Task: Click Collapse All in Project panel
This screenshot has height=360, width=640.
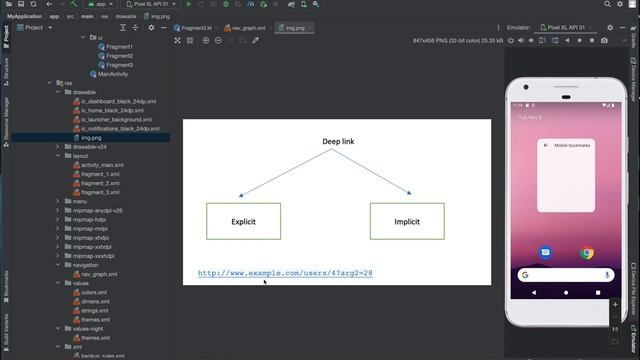Action: (135, 28)
